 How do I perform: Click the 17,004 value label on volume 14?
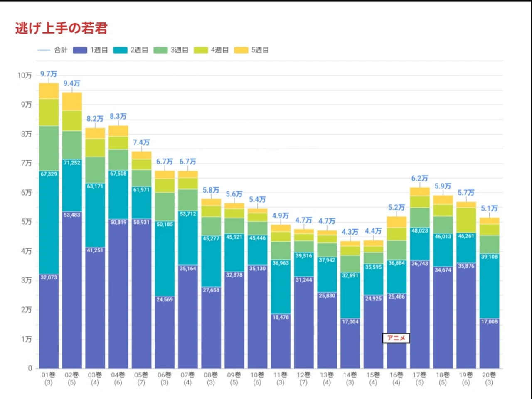350,322
